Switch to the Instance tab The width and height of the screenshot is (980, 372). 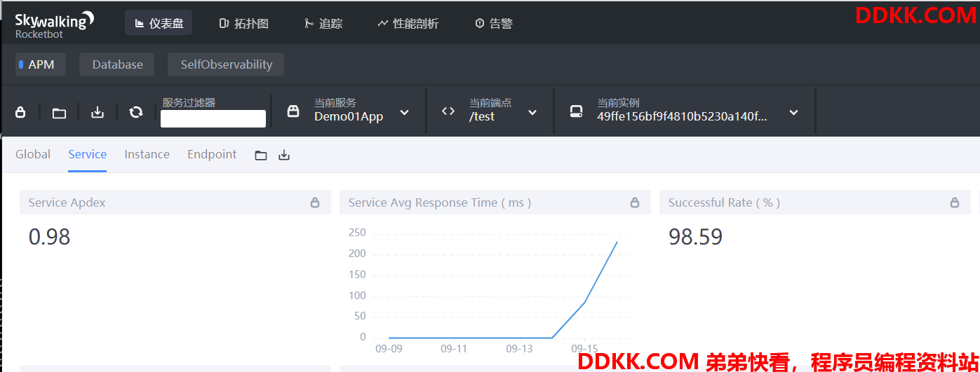click(147, 154)
